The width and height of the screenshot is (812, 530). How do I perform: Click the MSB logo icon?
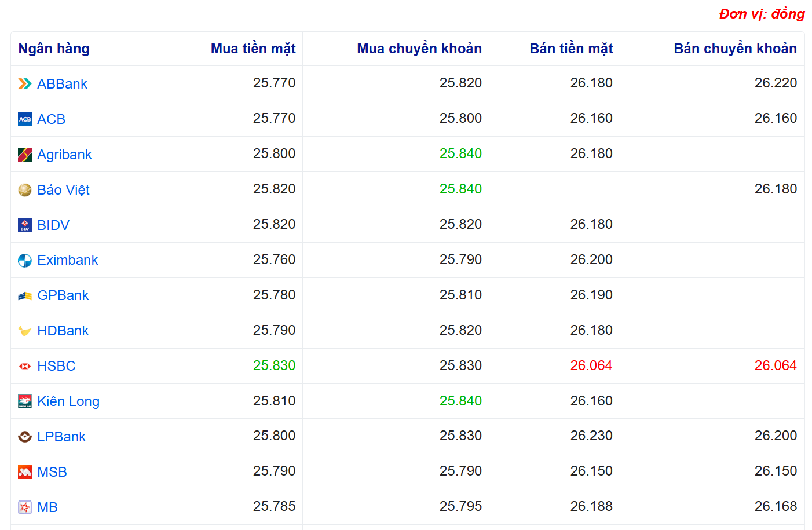(25, 472)
